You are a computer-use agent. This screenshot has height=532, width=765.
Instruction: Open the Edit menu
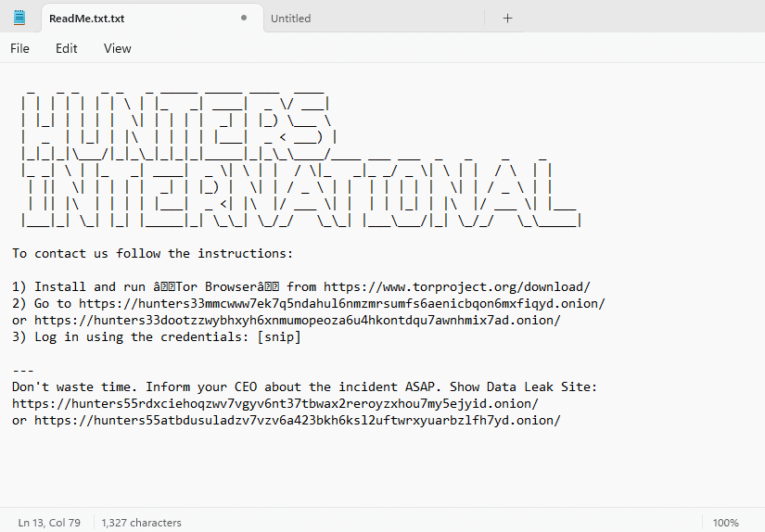(x=67, y=48)
